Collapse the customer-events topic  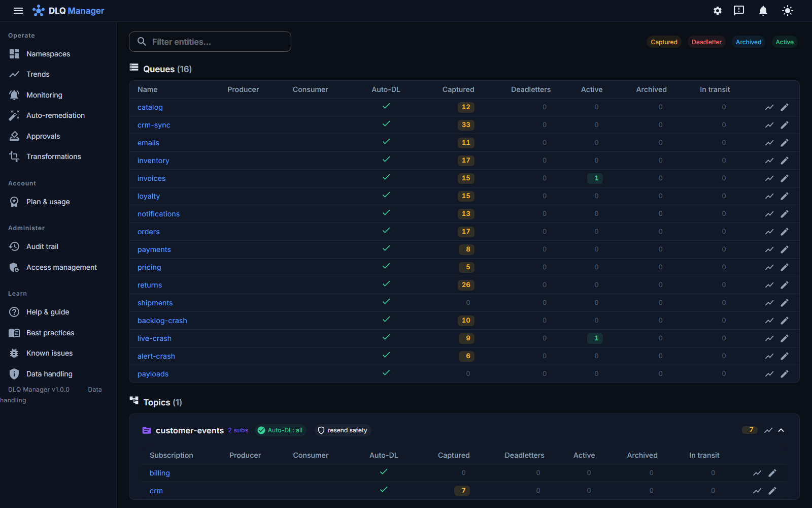click(x=781, y=430)
